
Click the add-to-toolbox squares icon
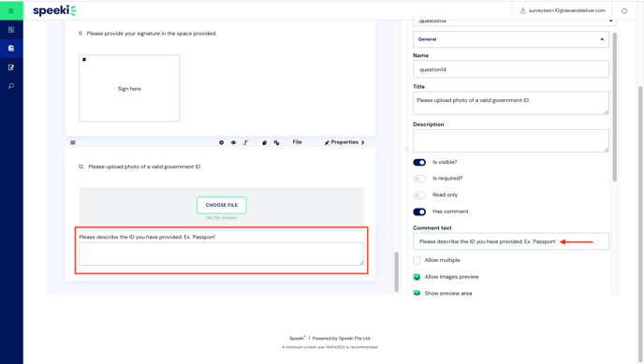tap(276, 142)
